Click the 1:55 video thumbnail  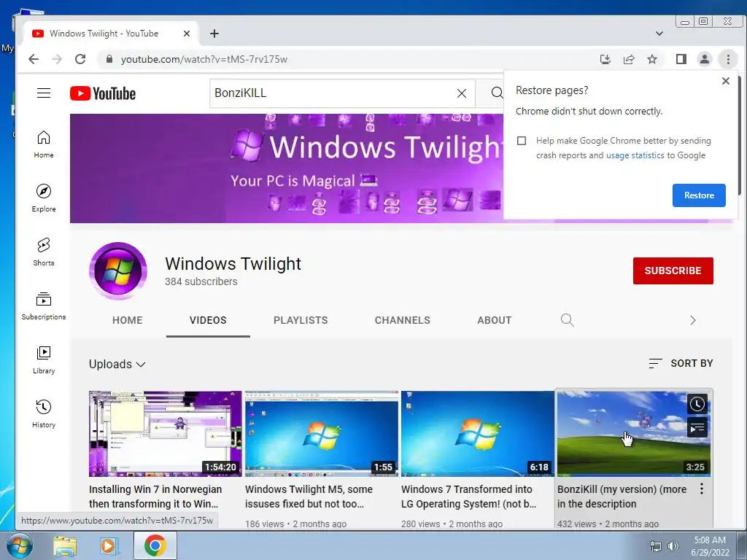coord(322,433)
